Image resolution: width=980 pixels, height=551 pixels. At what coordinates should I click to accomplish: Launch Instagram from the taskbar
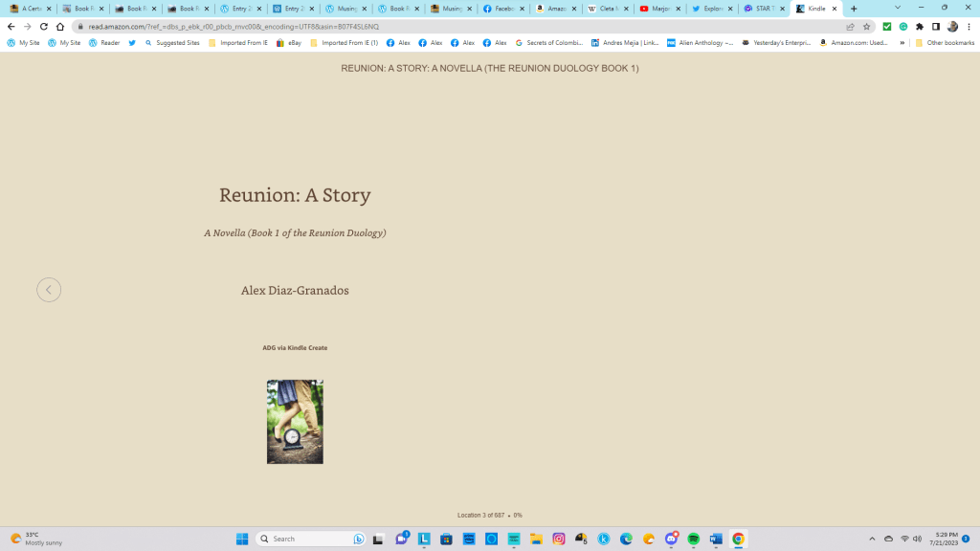click(559, 539)
